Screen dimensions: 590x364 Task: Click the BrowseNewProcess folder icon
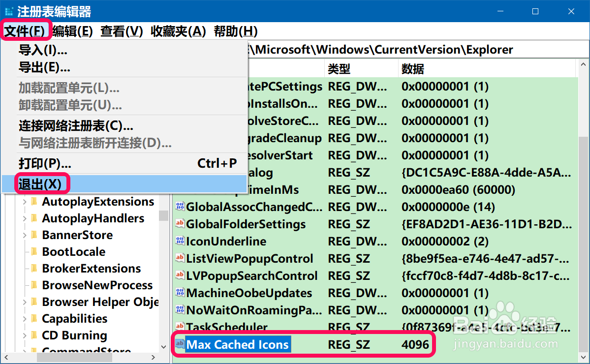coord(34,285)
